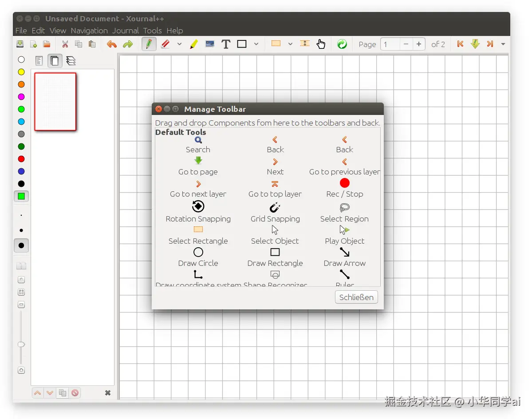Screen dimensions: 532x419
Task: Undo last action with orange arrow
Action: click(x=112, y=44)
